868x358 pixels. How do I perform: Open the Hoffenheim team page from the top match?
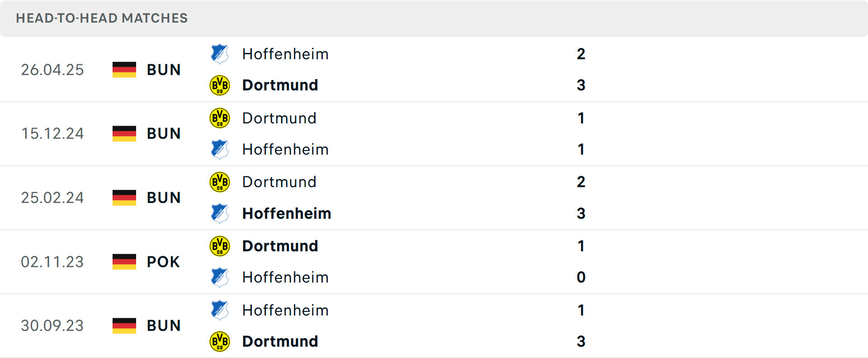coord(285,54)
